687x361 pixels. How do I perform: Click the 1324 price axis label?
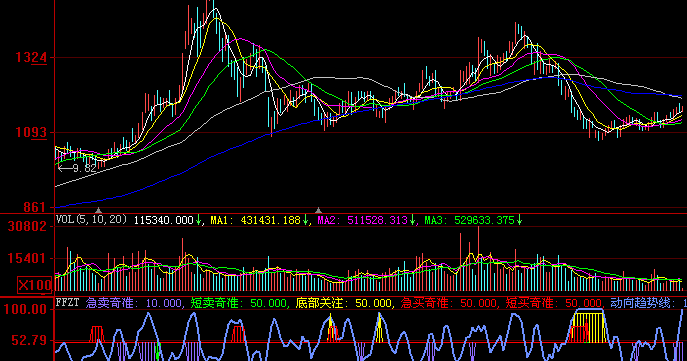click(x=31, y=57)
